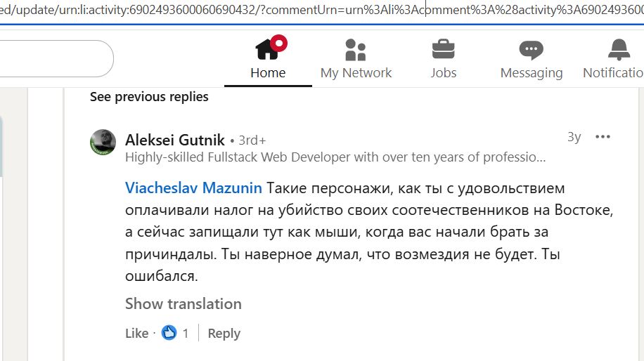Switch to the My Network tab label

356,73
